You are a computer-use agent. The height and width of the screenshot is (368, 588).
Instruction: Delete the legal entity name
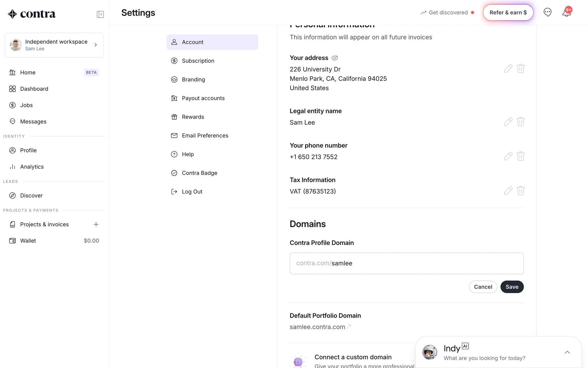click(x=521, y=122)
